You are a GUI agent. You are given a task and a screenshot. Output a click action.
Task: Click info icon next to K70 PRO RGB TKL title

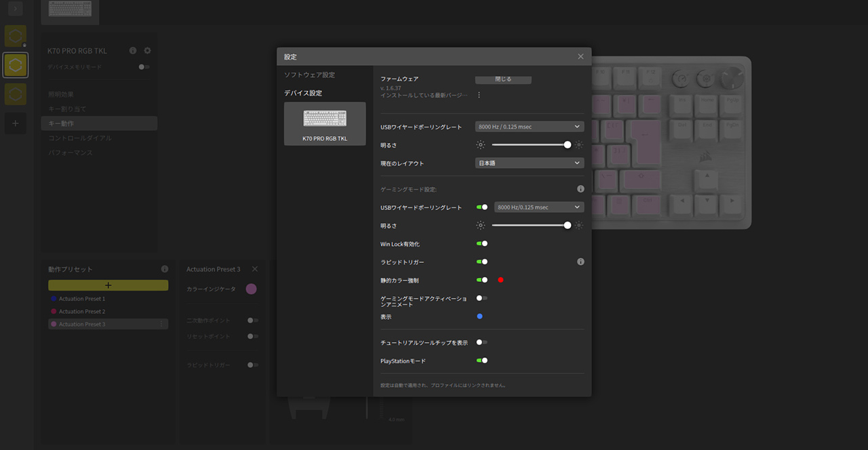point(133,51)
